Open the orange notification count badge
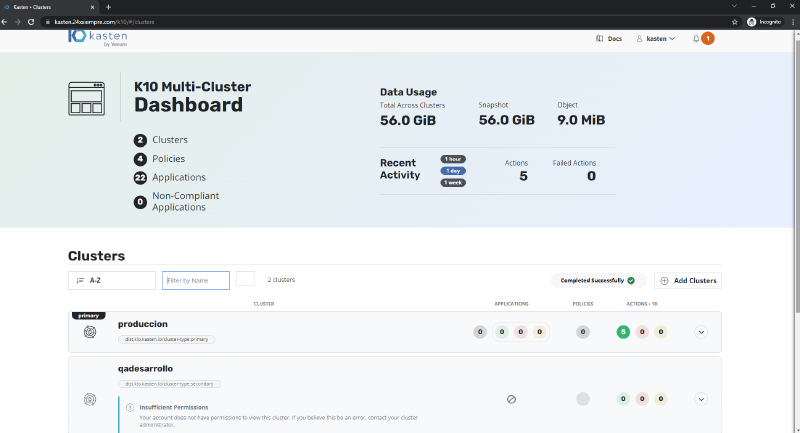The width and height of the screenshot is (800, 433). click(x=708, y=38)
